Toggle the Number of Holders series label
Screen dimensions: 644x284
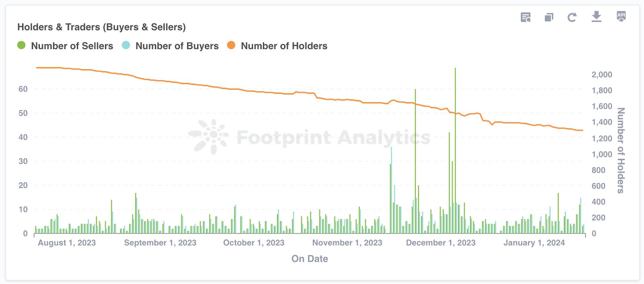(284, 46)
